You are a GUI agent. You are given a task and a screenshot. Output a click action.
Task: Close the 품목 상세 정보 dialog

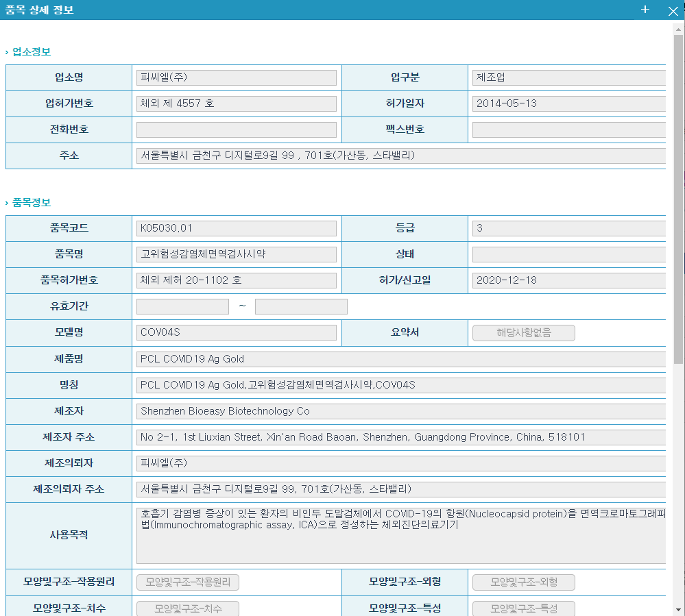click(x=673, y=11)
